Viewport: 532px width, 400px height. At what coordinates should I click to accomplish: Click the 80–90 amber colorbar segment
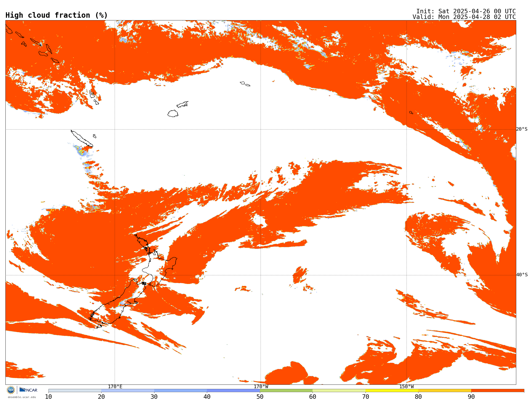445,391
